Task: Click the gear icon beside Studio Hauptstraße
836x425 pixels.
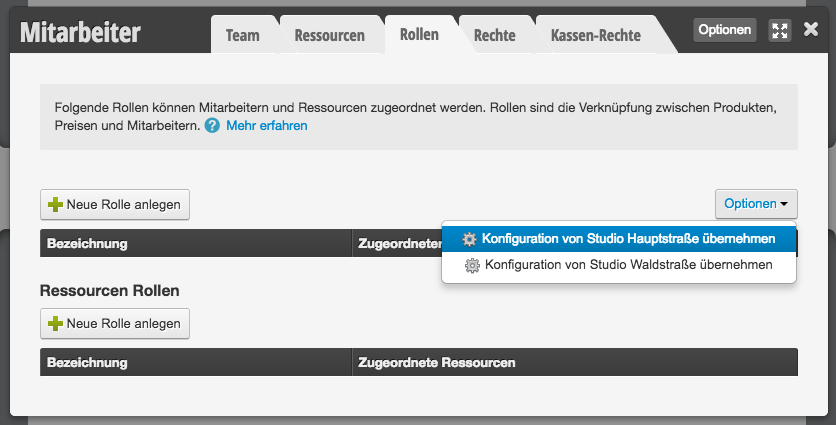Action: coord(469,239)
